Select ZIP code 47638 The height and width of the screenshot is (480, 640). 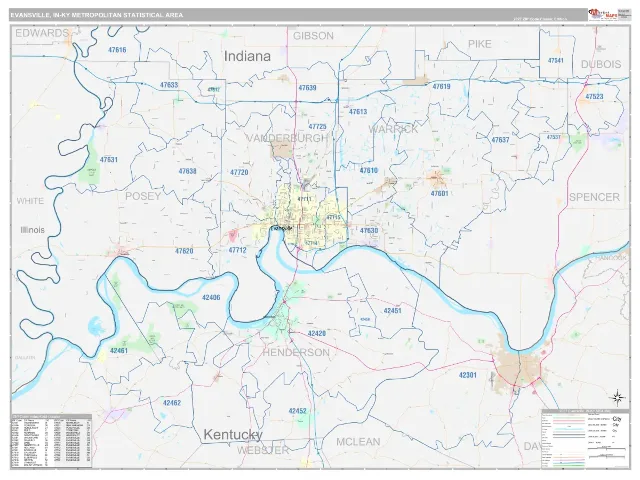click(x=187, y=171)
